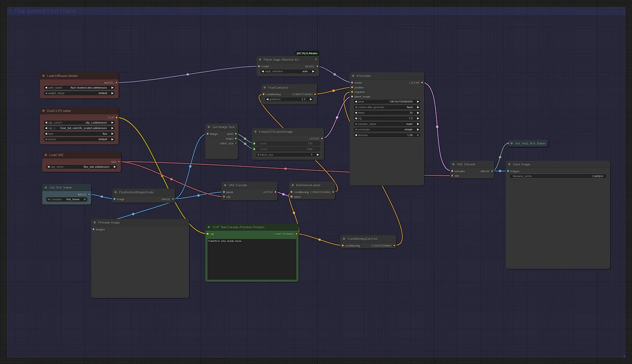Collapse the VAE Decode node dot
Image resolution: width=632 pixels, height=364 pixels.
453,164
